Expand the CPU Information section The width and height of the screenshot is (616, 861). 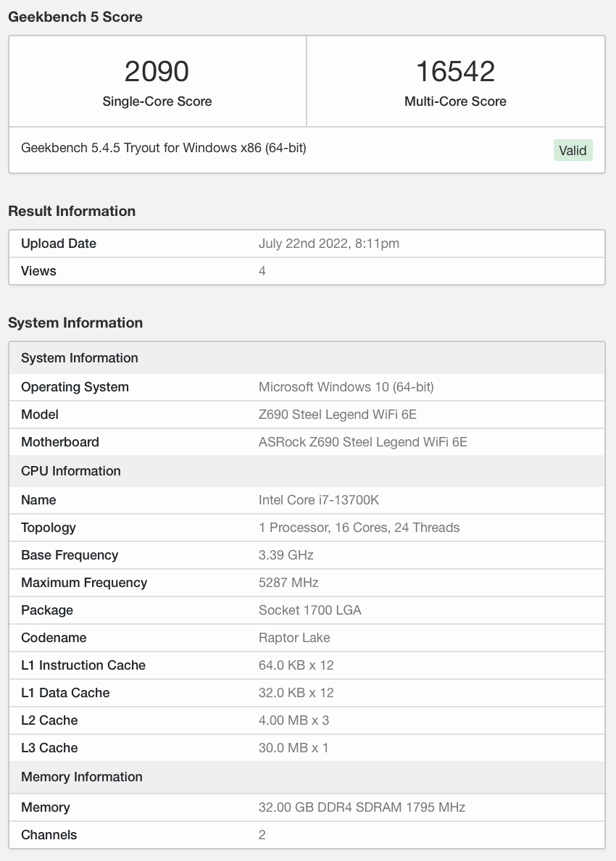coord(70,471)
